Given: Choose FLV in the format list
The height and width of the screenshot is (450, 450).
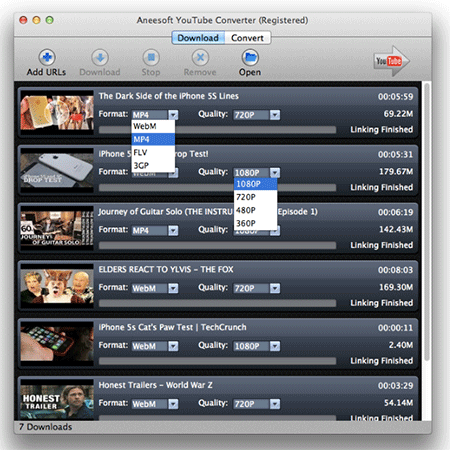Looking at the screenshot, I should [x=153, y=153].
